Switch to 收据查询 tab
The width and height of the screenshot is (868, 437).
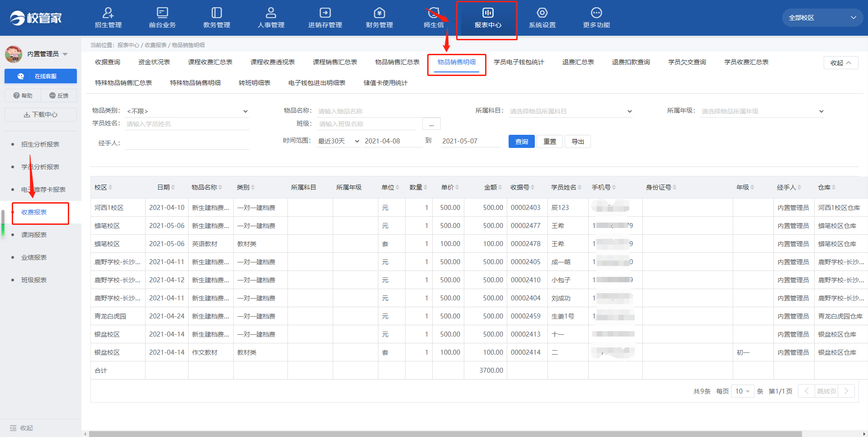point(108,62)
